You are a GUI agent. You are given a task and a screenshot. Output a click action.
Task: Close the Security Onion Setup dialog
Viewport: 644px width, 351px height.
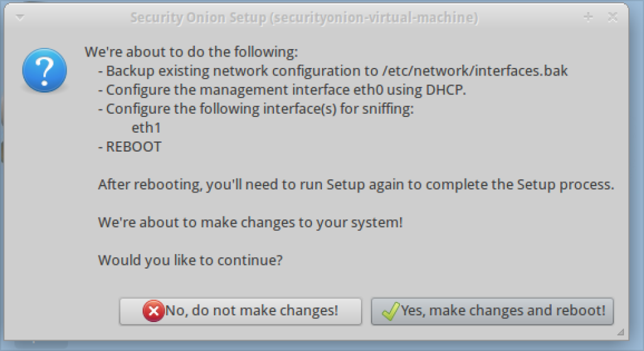(613, 18)
